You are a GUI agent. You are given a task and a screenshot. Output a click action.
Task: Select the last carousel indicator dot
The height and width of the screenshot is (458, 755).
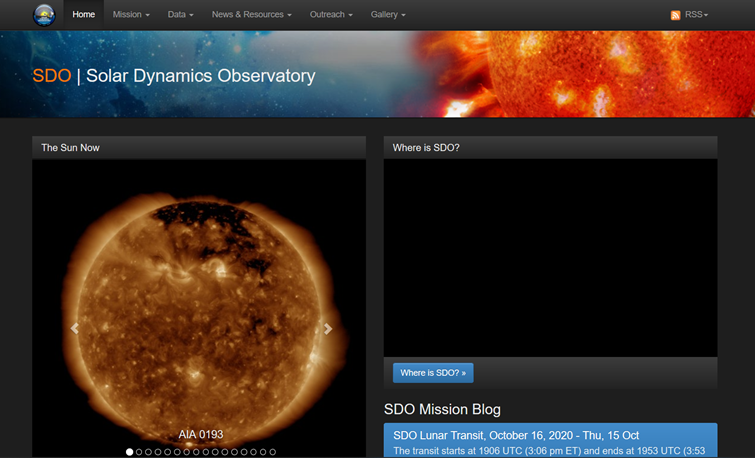click(x=273, y=452)
